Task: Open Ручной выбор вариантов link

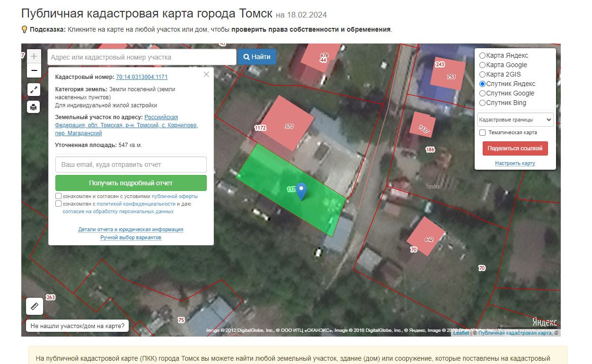Action: click(x=131, y=237)
